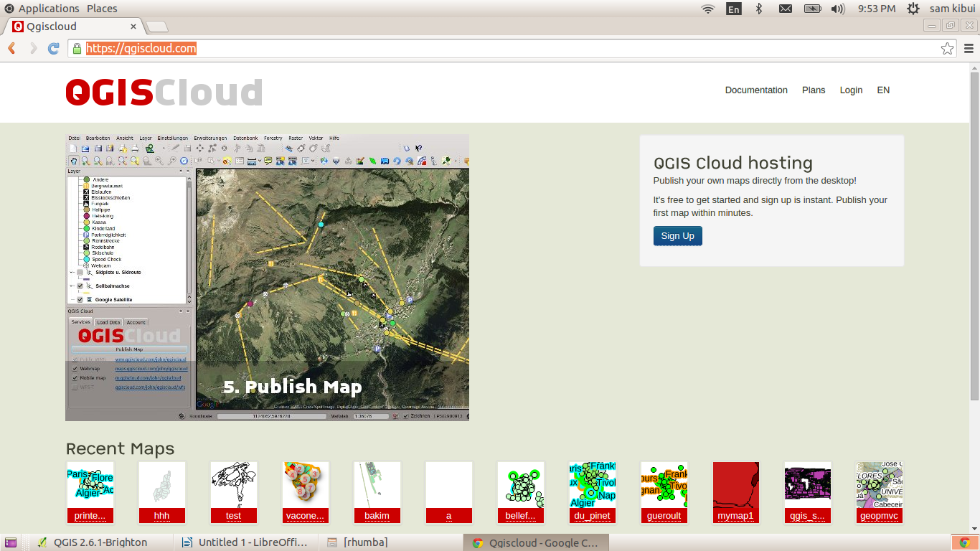This screenshot has width=980, height=551.
Task: Reload the Qgiscloud page
Action: (x=53, y=48)
